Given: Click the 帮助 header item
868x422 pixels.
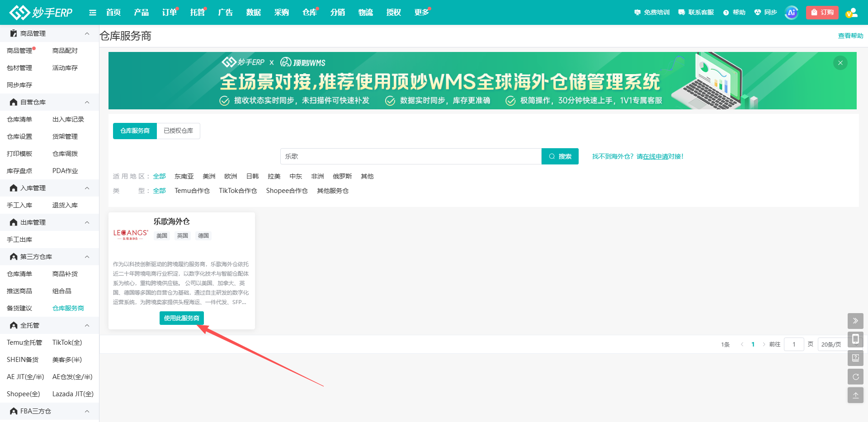Looking at the screenshot, I should click(734, 13).
